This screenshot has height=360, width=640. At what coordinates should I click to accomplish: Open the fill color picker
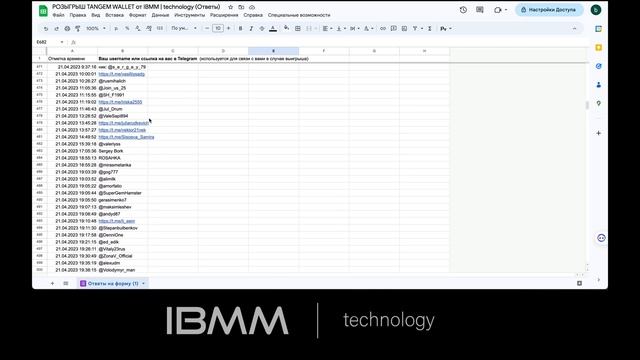(x=287, y=28)
